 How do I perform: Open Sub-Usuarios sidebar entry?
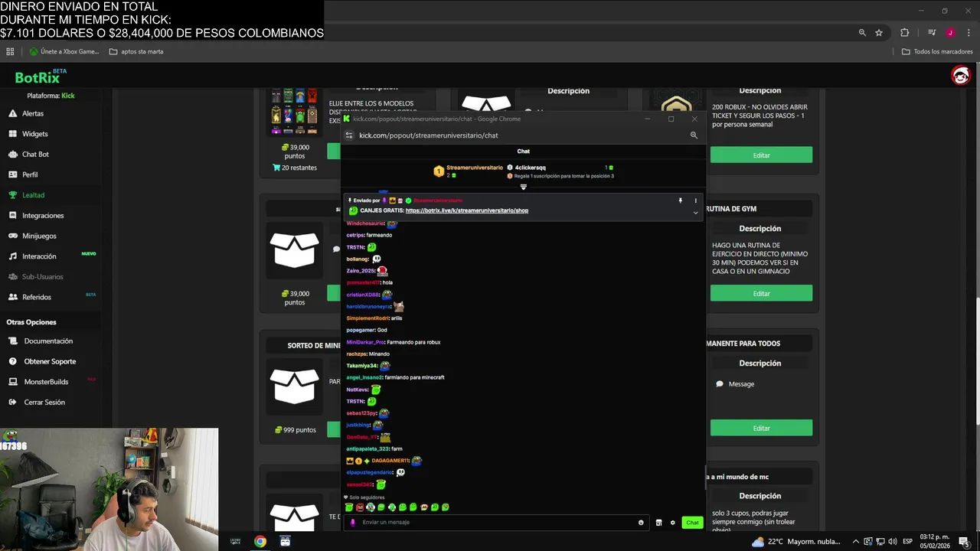pos(42,276)
